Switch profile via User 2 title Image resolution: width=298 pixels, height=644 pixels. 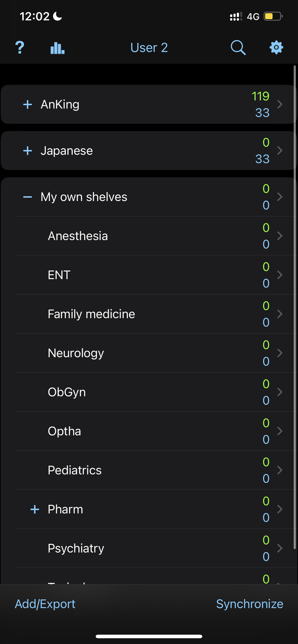[149, 47]
